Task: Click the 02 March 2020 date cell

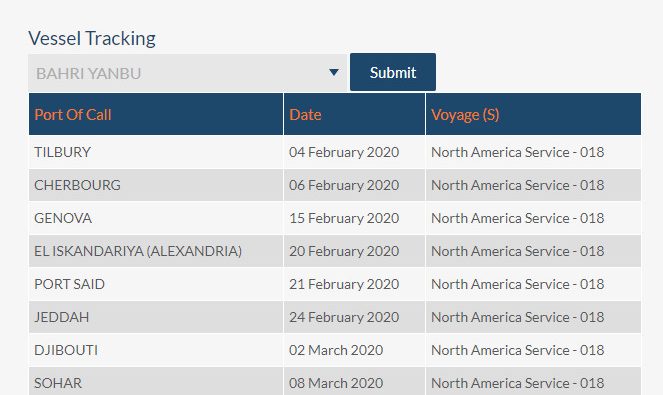Action: (354, 350)
